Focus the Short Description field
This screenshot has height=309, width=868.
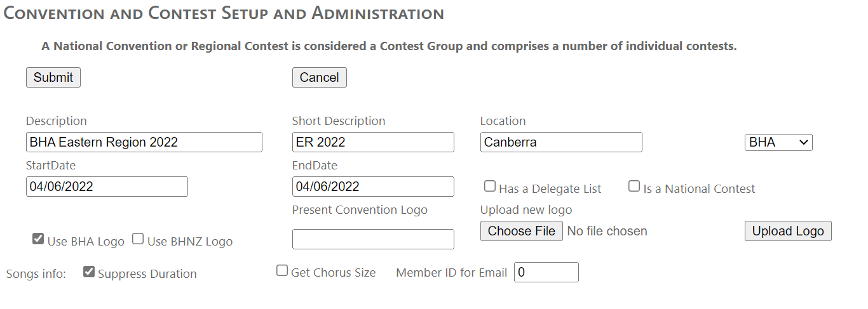(x=373, y=142)
